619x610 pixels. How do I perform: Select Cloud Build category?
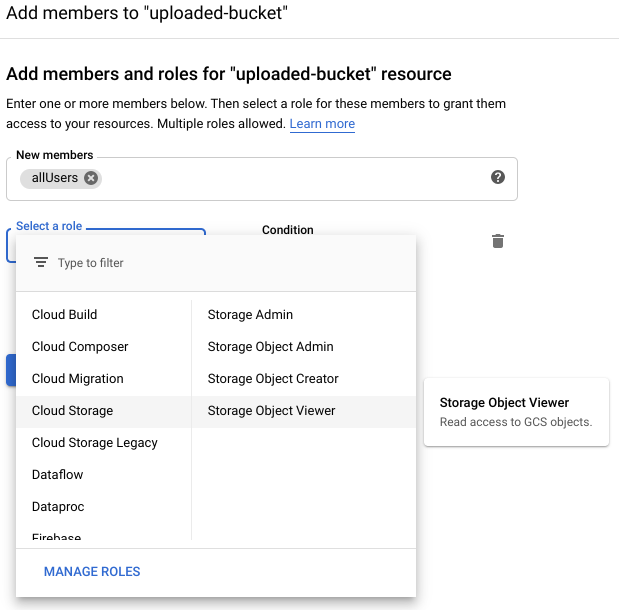click(64, 315)
